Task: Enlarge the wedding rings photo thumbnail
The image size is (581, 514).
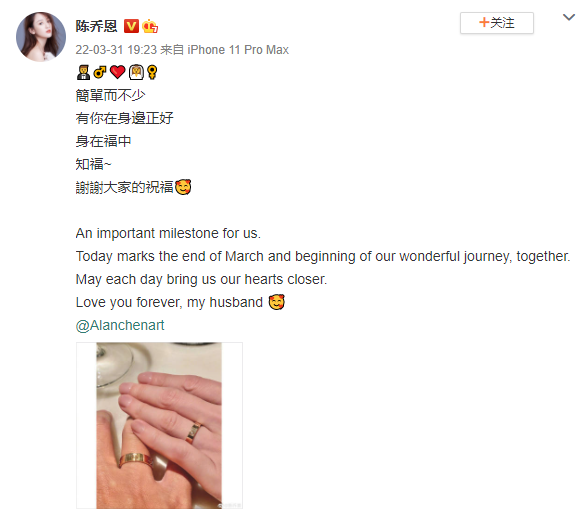Action: pyautogui.click(x=159, y=425)
